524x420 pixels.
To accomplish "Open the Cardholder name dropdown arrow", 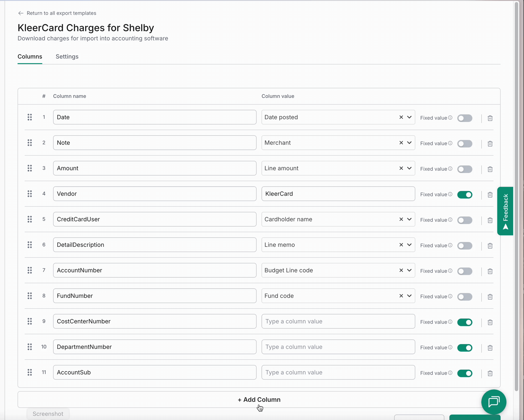I will coord(409,219).
